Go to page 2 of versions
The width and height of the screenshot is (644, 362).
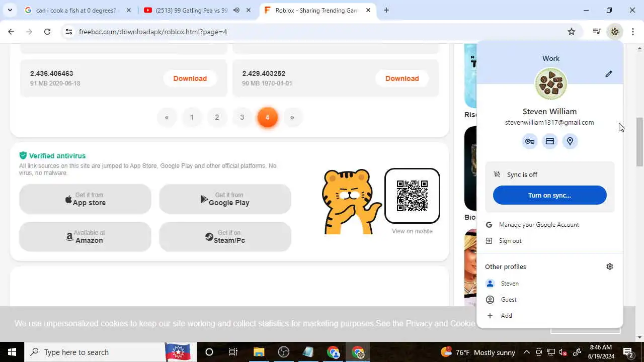point(217,117)
